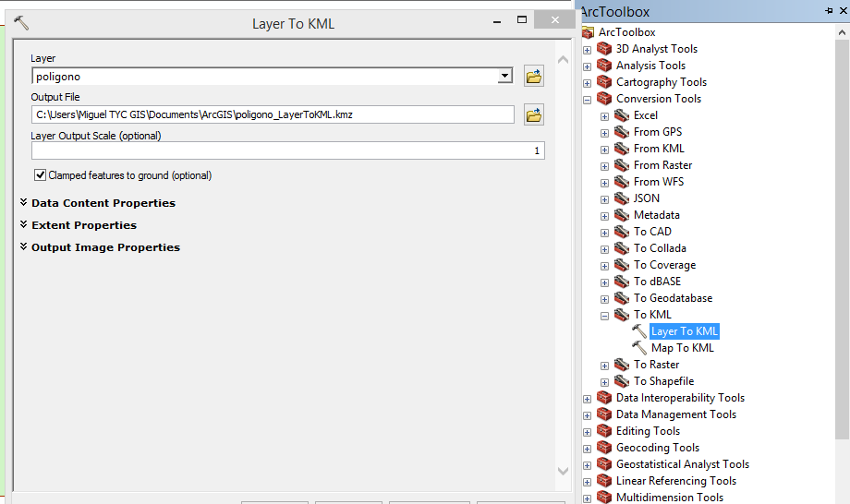The width and height of the screenshot is (850, 504).
Task: Expand Output Image Properties section
Action: pyautogui.click(x=23, y=246)
